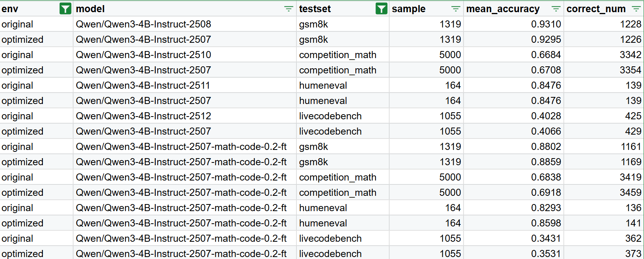644x259 pixels.
Task: Select sample cell in 0.3431 row
Action: 427,238
